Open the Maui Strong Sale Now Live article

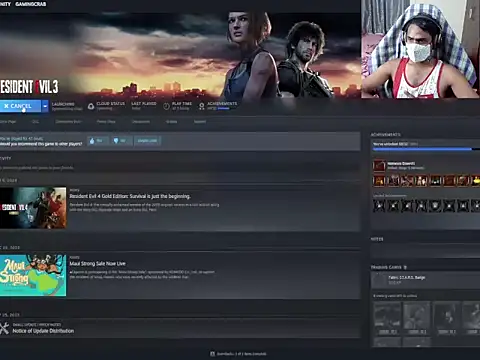point(97,264)
